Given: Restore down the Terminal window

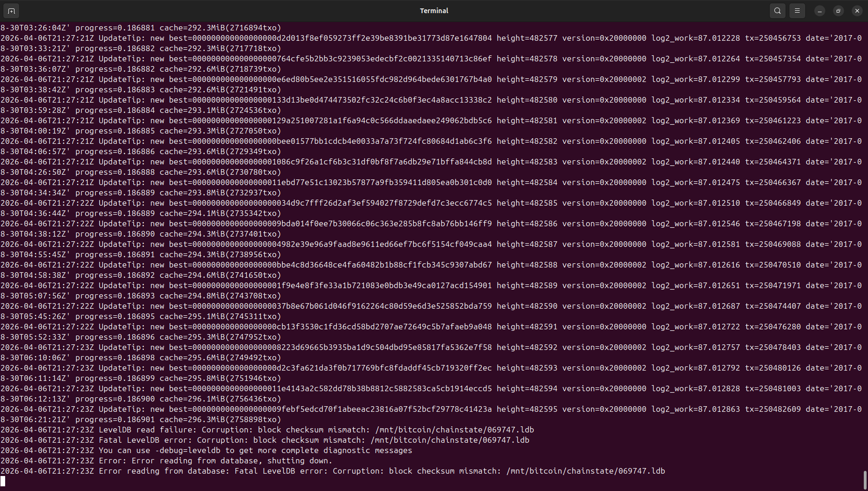Looking at the screenshot, I should click(838, 11).
